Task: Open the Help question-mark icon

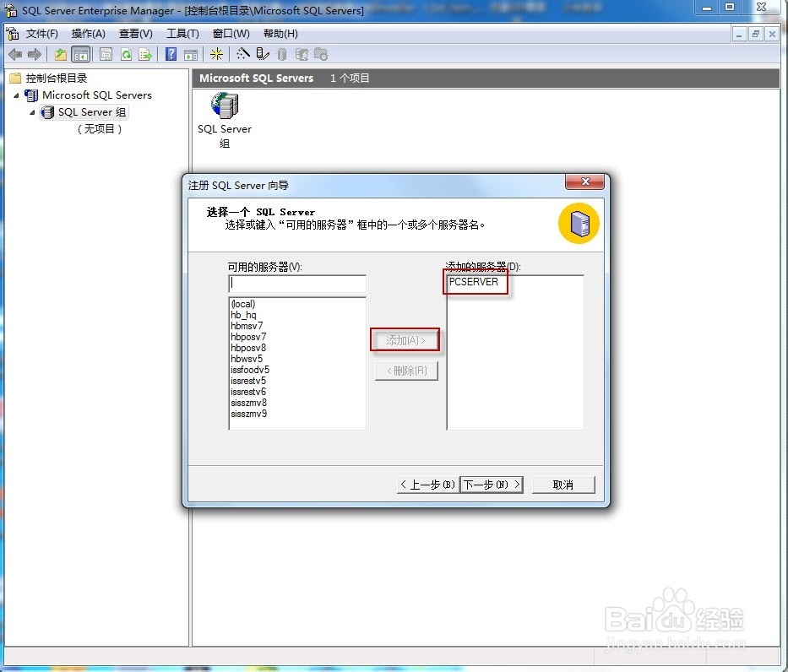Action: click(171, 54)
